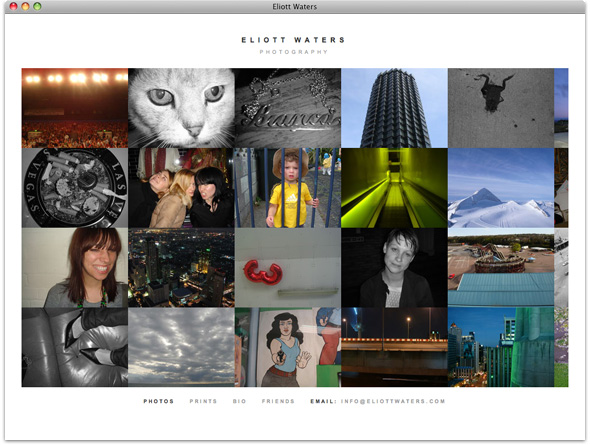Open the black-and-white cat face photo
Screen dimensions: 590x445
click(181, 108)
